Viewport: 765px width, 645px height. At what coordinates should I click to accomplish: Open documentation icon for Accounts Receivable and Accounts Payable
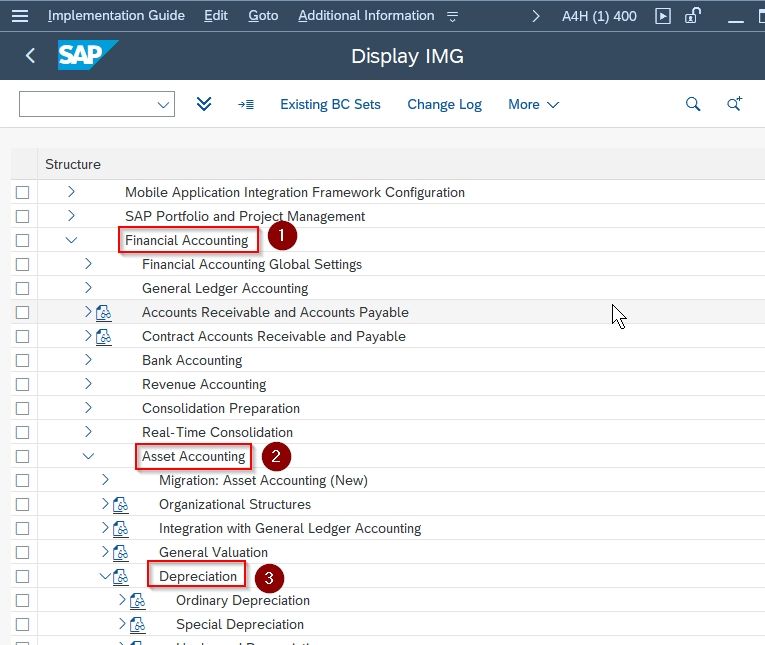click(103, 313)
